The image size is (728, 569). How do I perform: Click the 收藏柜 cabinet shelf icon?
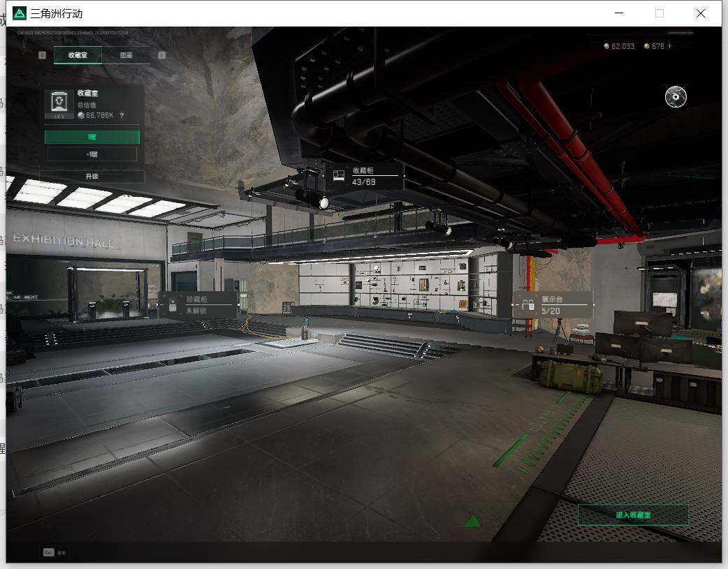tap(339, 176)
